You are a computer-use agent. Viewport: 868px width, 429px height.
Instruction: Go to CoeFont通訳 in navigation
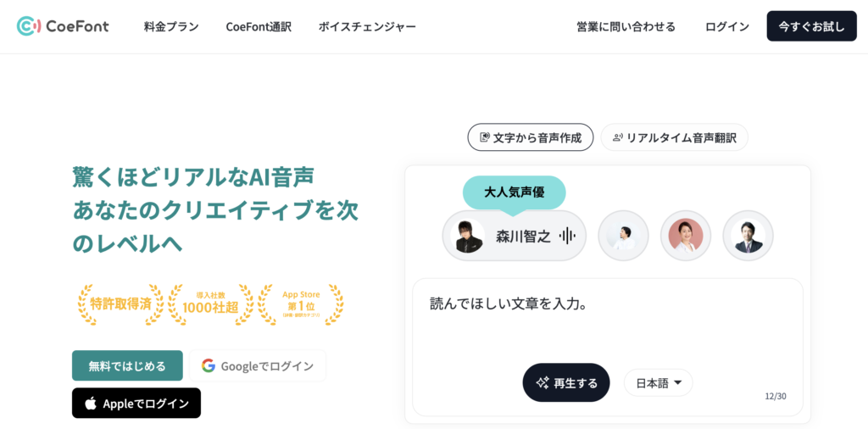tap(259, 26)
